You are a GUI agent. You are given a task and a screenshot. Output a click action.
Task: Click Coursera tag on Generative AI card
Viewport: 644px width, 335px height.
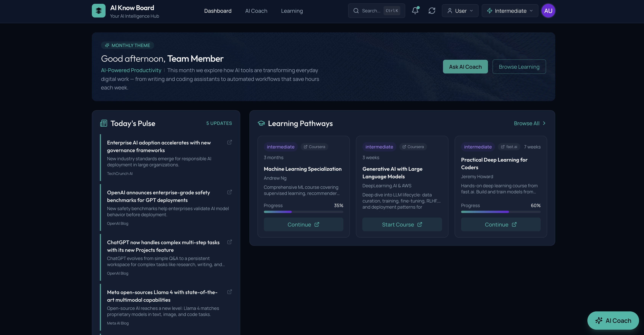coord(413,147)
